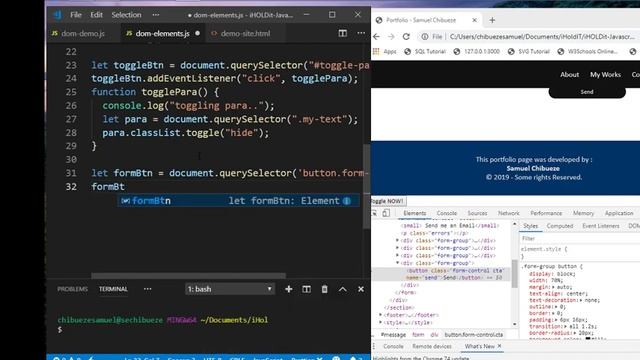Split the editor to the right
This screenshot has height=360, width=640.
coord(342,33)
